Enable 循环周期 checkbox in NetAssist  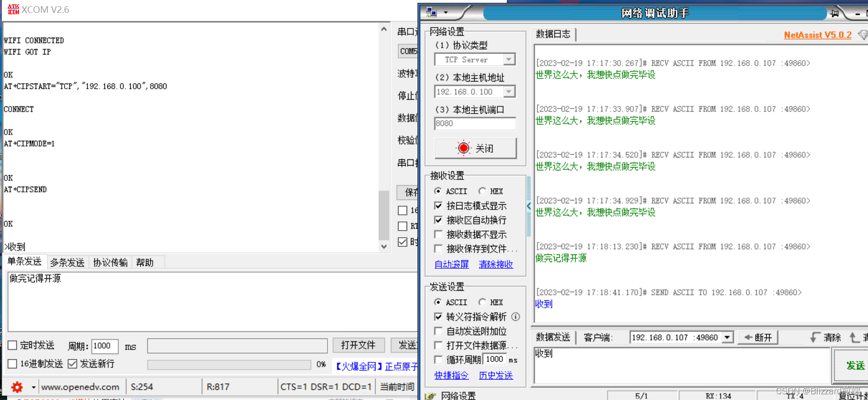438,359
